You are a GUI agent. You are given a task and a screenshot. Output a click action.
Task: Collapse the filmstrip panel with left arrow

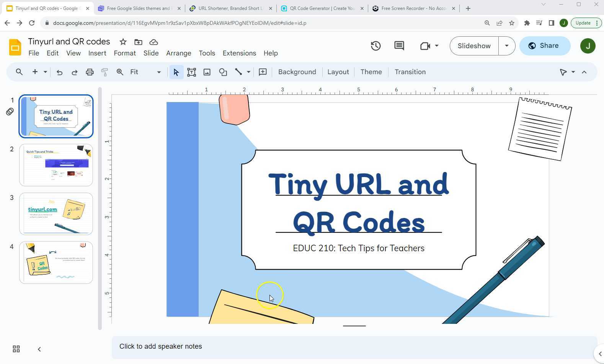(39, 349)
